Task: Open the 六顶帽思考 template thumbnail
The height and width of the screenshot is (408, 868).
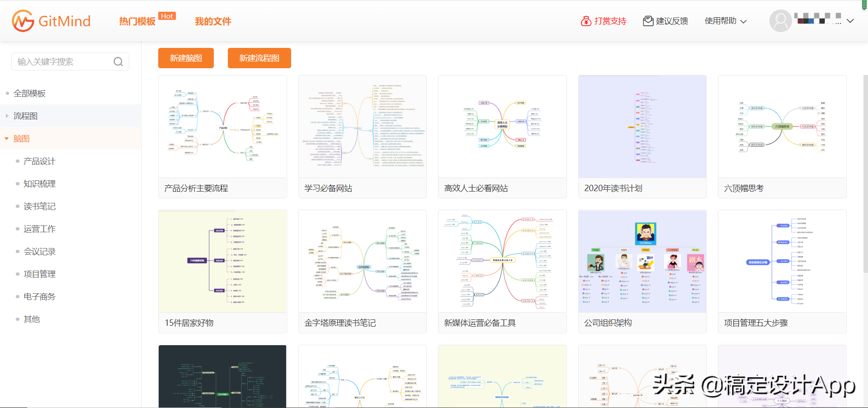Action: pos(782,127)
